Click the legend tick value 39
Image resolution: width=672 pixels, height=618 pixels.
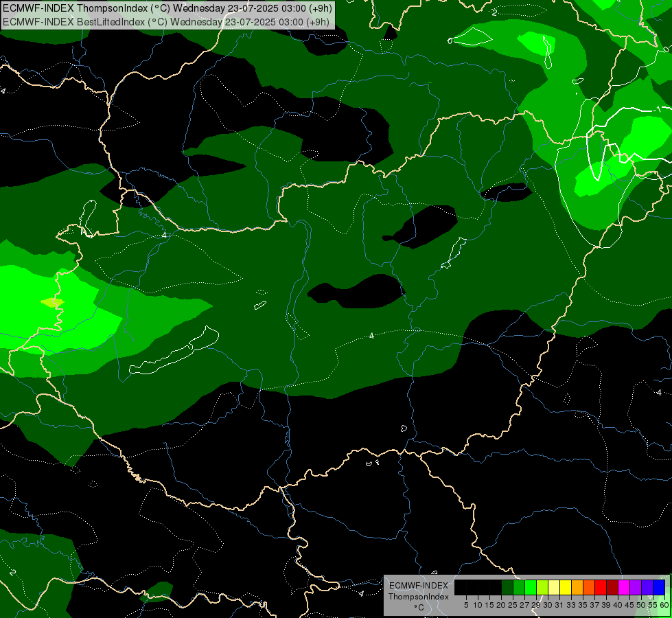[606, 605]
